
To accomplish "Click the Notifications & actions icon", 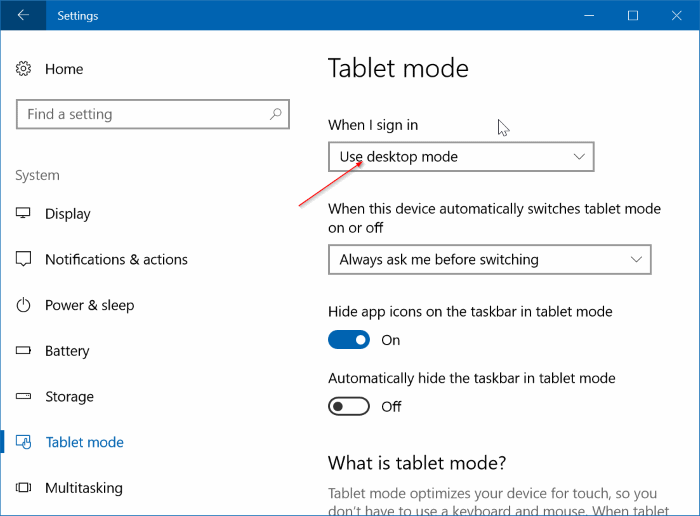I will 23,259.
